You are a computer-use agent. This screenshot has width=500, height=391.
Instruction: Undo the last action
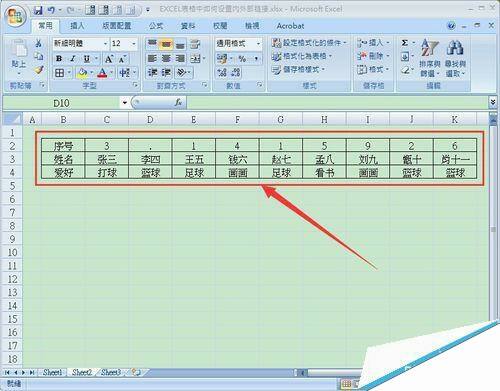pos(51,10)
